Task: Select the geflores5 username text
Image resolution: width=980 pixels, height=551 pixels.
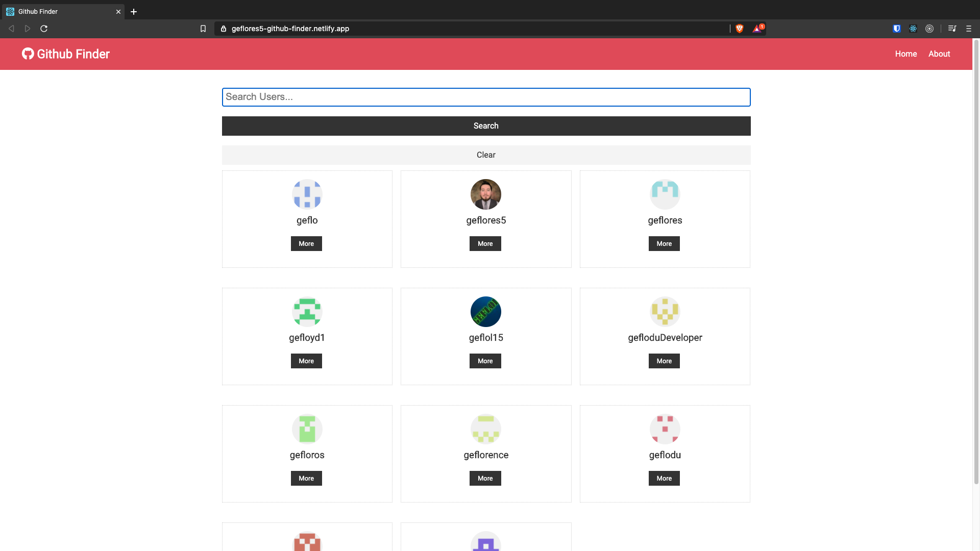Action: pos(486,220)
